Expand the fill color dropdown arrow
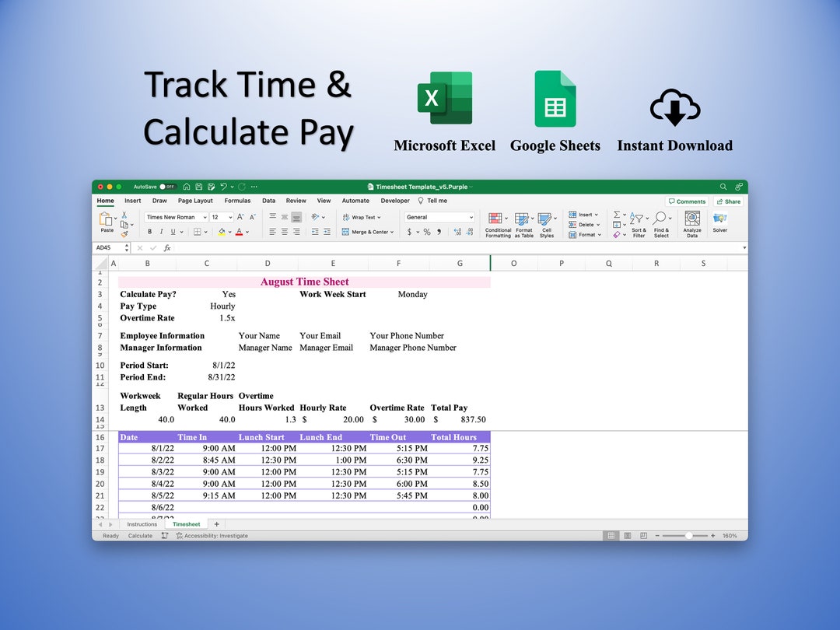 pos(229,232)
